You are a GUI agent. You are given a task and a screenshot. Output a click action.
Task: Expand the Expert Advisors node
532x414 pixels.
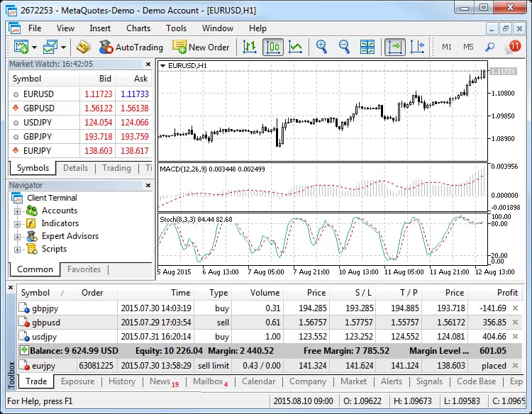click(x=18, y=236)
